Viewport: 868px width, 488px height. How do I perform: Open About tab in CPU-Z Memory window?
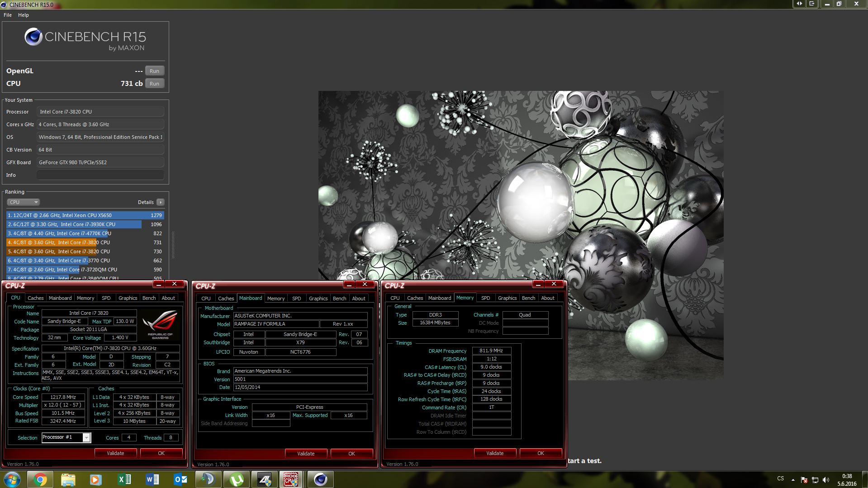(x=548, y=298)
